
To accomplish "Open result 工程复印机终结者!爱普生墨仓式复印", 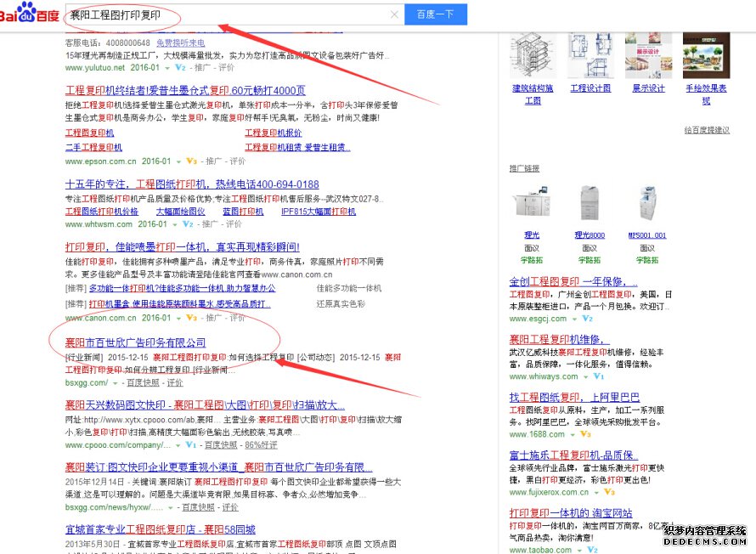I will 185,90.
